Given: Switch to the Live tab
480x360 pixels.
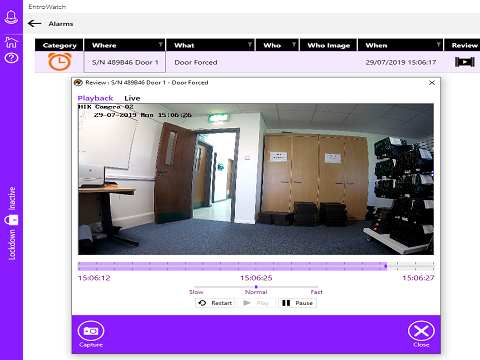Looking at the screenshot, I should pyautogui.click(x=132, y=98).
